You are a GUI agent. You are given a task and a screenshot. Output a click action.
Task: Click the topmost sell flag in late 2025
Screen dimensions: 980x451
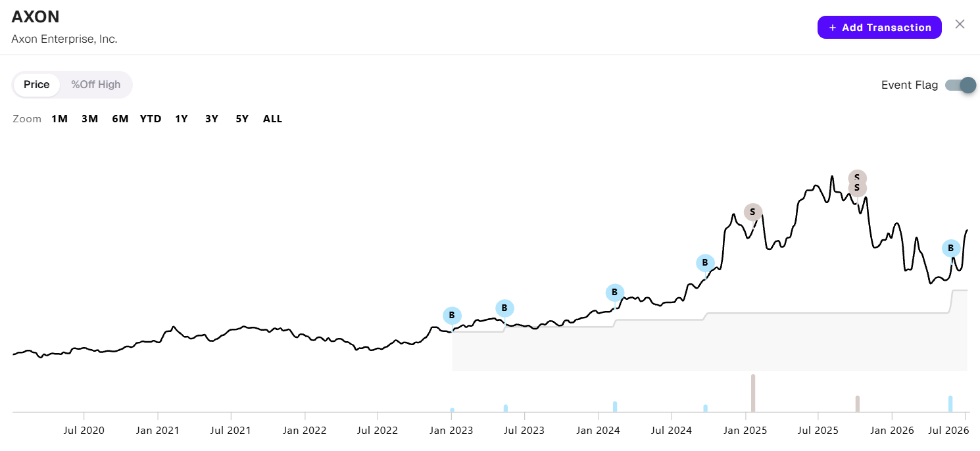[x=857, y=178]
